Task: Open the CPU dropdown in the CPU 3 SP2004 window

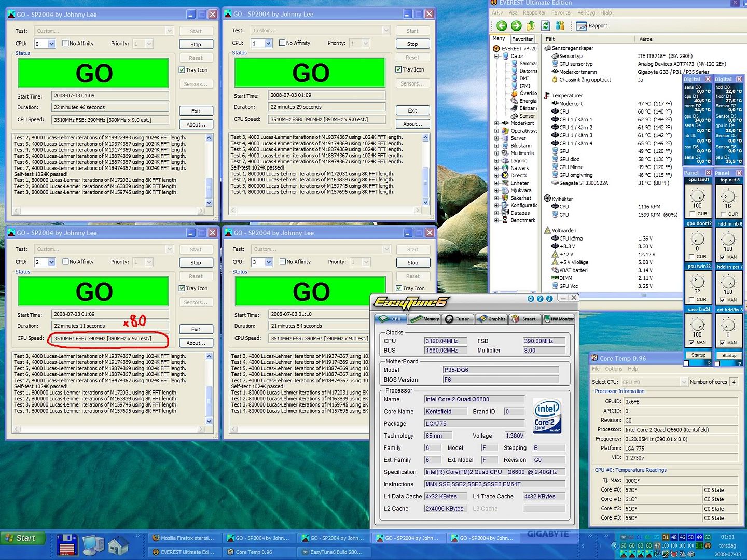Action: click(x=269, y=262)
